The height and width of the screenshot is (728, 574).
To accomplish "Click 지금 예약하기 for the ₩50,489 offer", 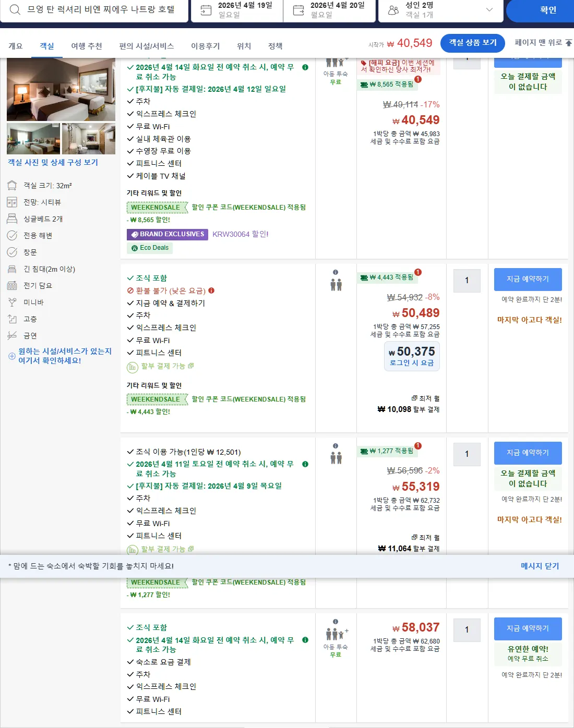I will 528,280.
